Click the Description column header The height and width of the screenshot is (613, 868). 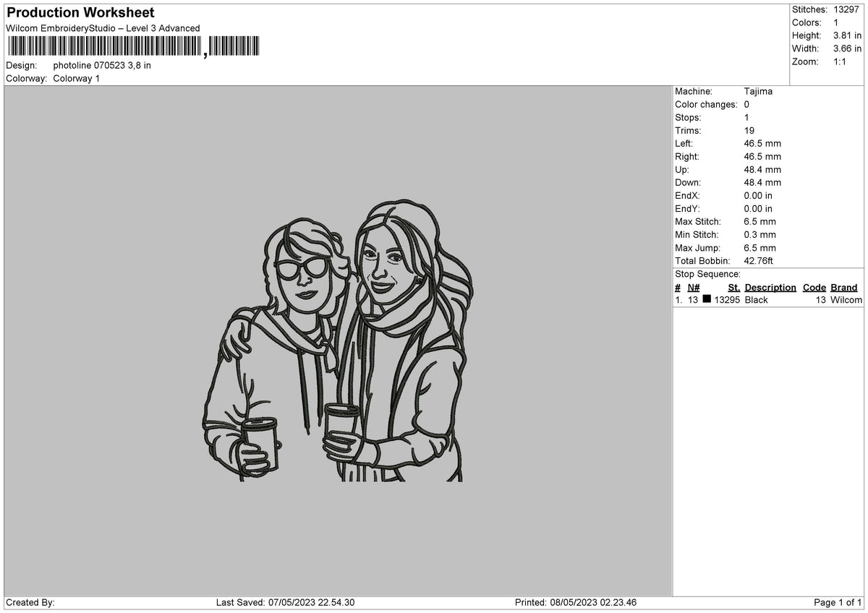coord(770,287)
